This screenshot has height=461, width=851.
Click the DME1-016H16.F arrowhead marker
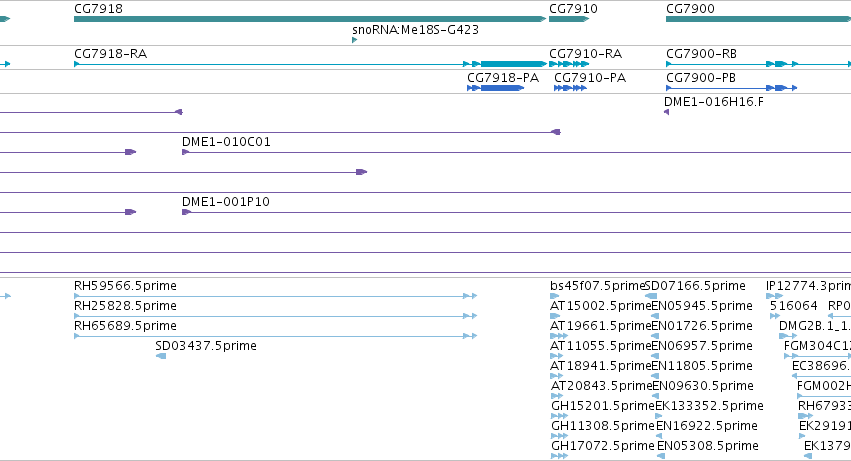pyautogui.click(x=666, y=112)
